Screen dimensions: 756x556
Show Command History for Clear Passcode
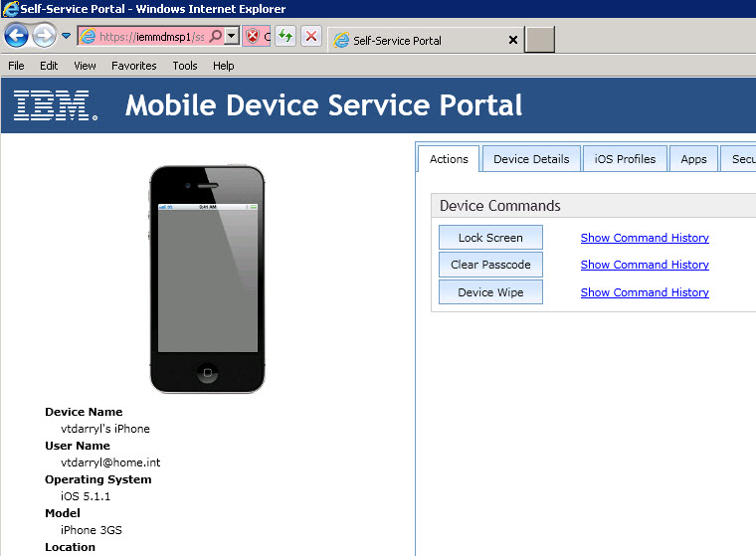[x=645, y=265]
